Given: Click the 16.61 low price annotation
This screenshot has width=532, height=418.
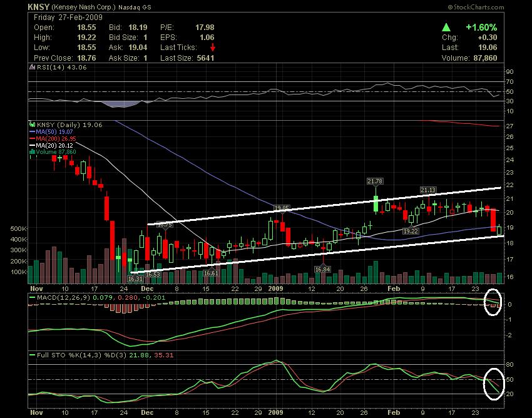Looking at the screenshot, I should pyautogui.click(x=211, y=273).
